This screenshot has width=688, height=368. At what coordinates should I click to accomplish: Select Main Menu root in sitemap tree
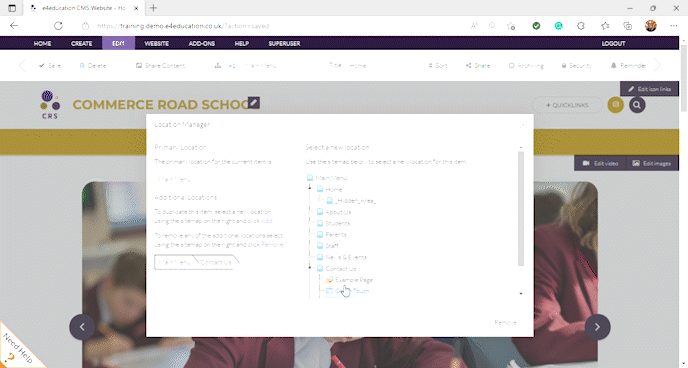point(331,178)
